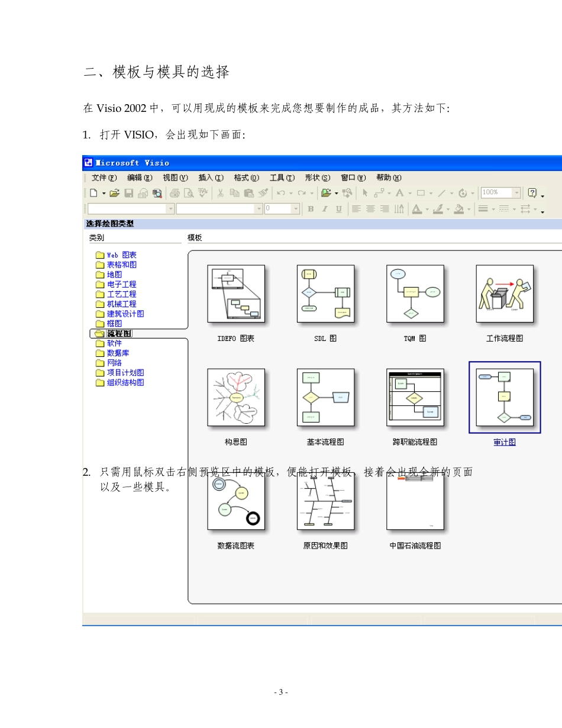
Task: Select the 工作流程图 template thumbnail
Action: pos(505,294)
